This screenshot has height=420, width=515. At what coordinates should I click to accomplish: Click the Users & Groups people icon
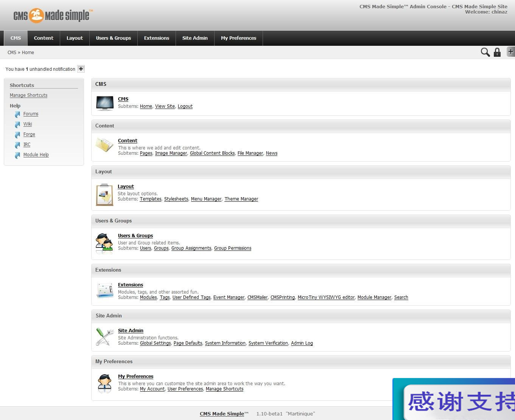[105, 243]
